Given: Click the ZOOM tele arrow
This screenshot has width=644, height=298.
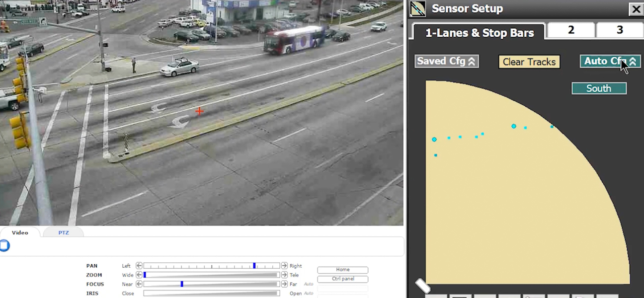Looking at the screenshot, I should click(x=284, y=275).
